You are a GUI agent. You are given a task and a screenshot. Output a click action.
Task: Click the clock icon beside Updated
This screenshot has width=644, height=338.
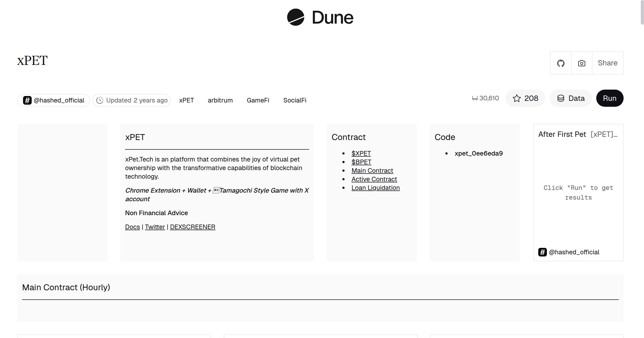click(100, 100)
